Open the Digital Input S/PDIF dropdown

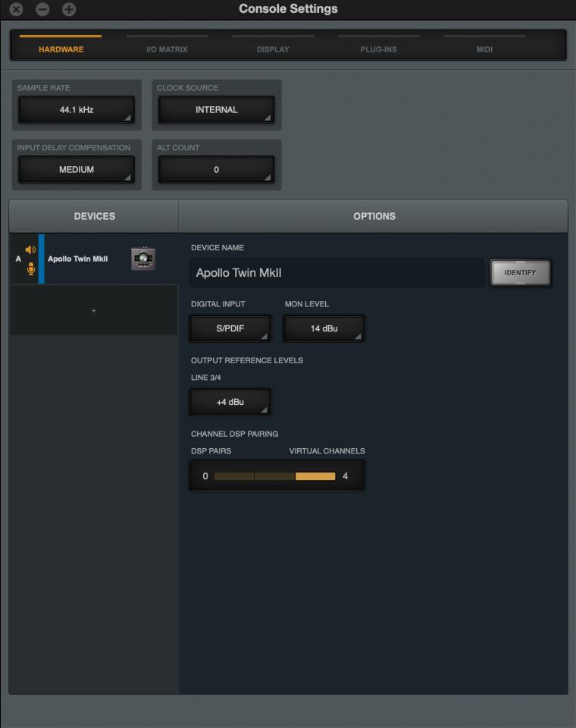[230, 328]
